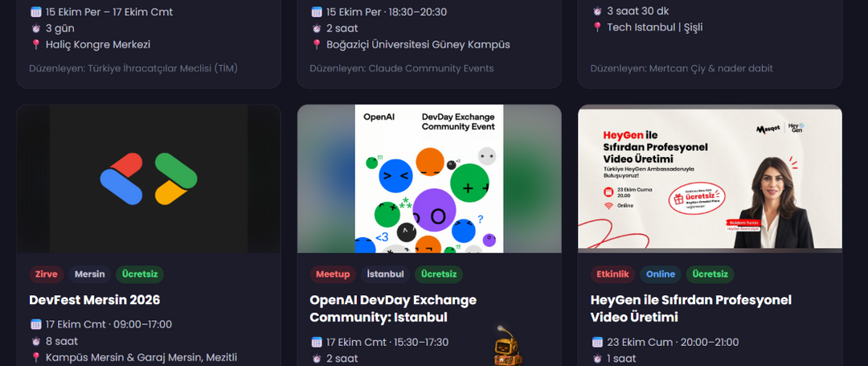Image resolution: width=868 pixels, height=366 pixels.
Task: Click the duration text 3 gün
Action: pyautogui.click(x=60, y=28)
